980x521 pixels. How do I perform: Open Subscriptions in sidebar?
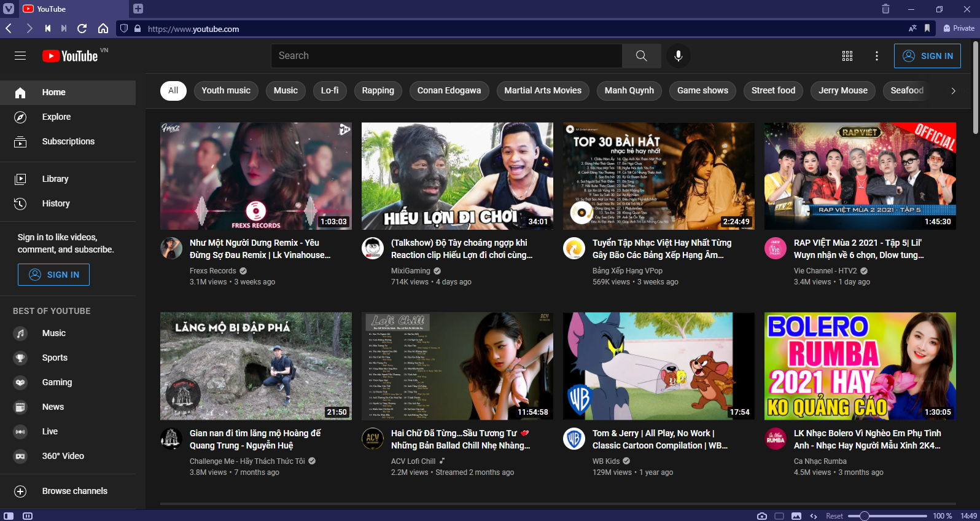pos(68,141)
